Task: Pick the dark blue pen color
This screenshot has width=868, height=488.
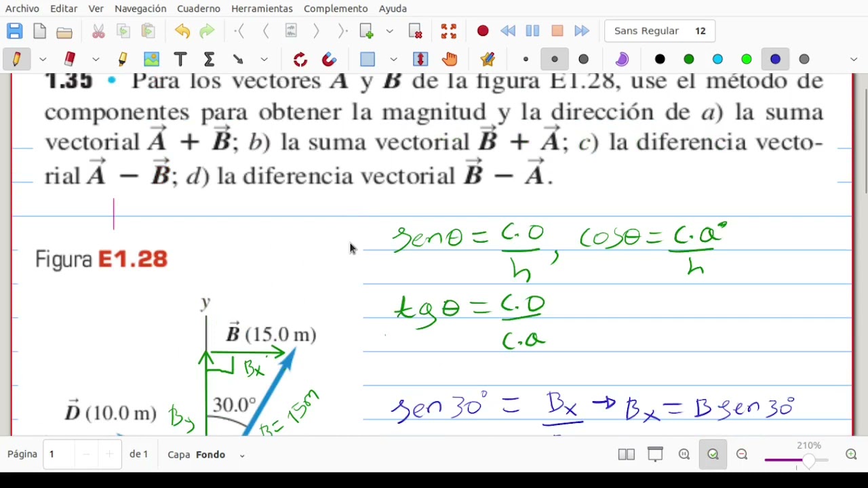Action: [775, 60]
